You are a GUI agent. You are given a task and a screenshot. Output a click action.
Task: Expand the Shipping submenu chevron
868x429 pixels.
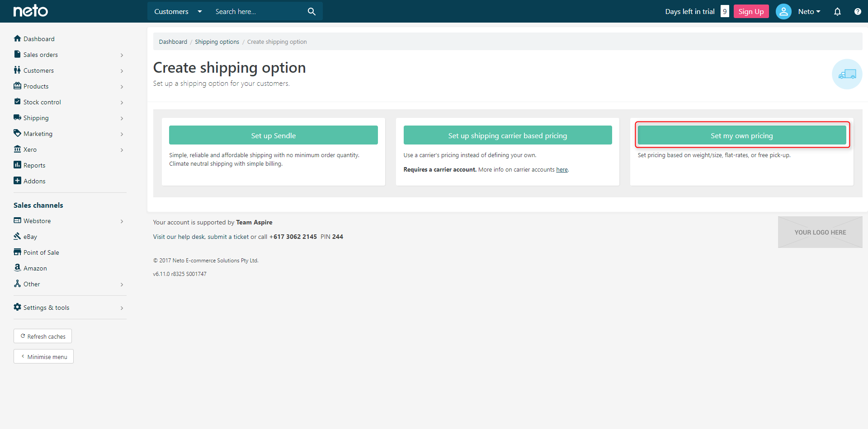[122, 118]
